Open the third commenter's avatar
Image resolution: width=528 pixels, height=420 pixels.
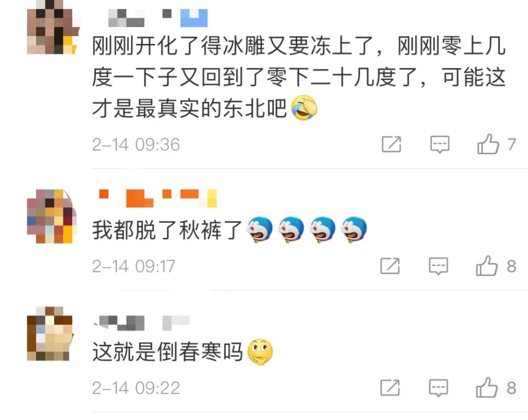click(x=50, y=334)
